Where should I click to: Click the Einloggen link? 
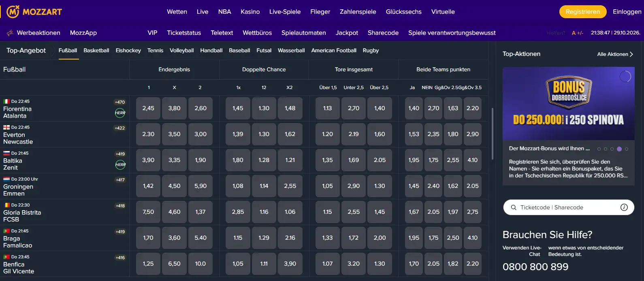pyautogui.click(x=627, y=12)
